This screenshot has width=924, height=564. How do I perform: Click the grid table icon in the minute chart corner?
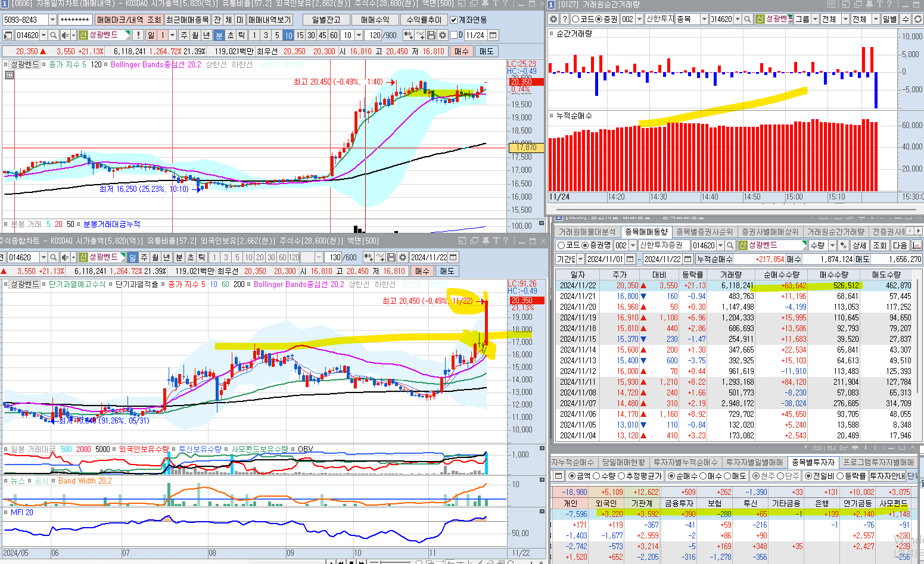tap(10, 75)
